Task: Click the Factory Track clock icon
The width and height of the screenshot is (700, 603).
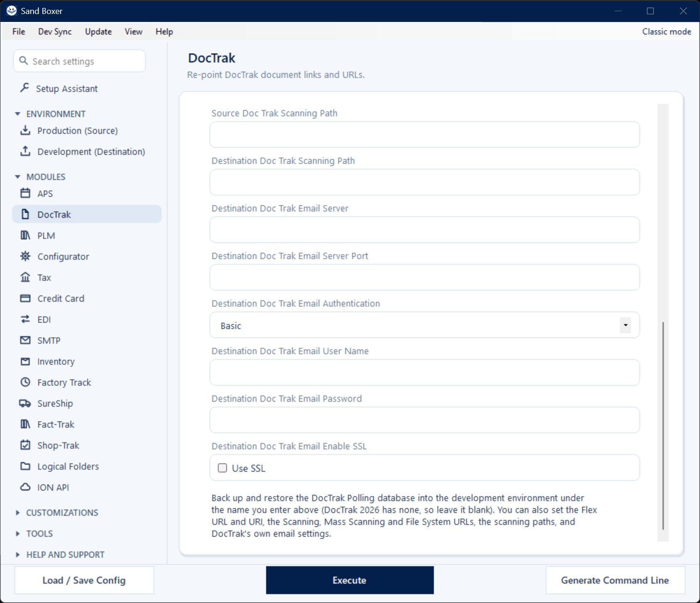Action: pos(25,382)
